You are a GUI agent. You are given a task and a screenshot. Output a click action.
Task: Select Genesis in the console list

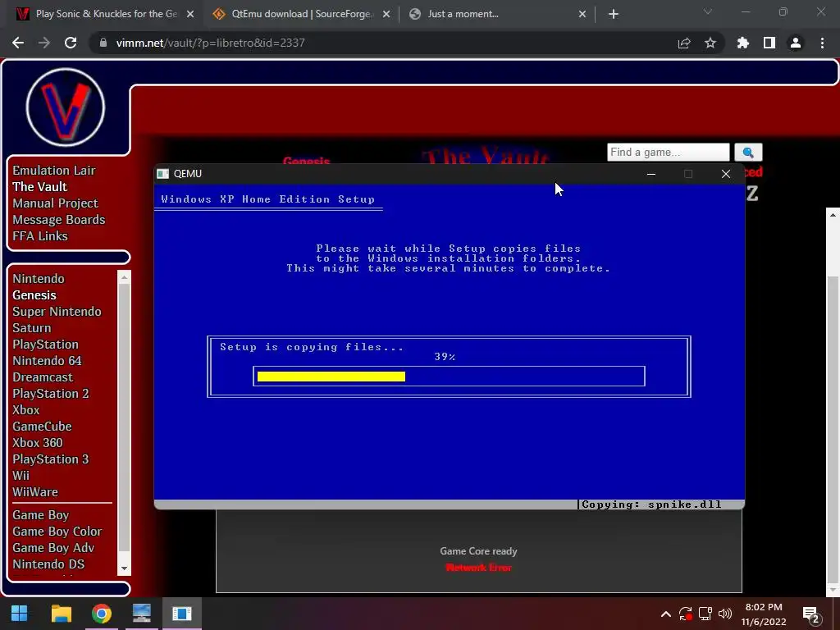click(x=34, y=295)
